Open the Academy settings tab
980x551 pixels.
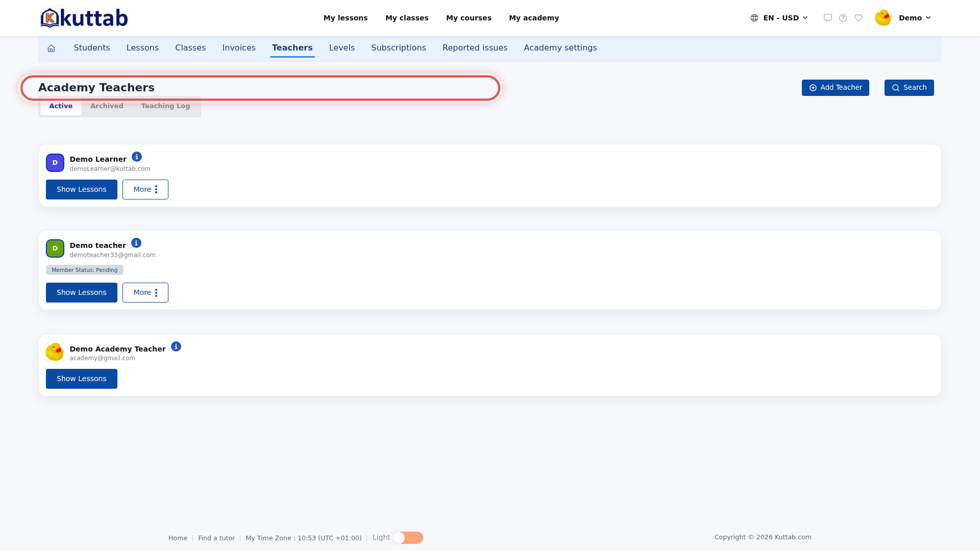click(560, 48)
